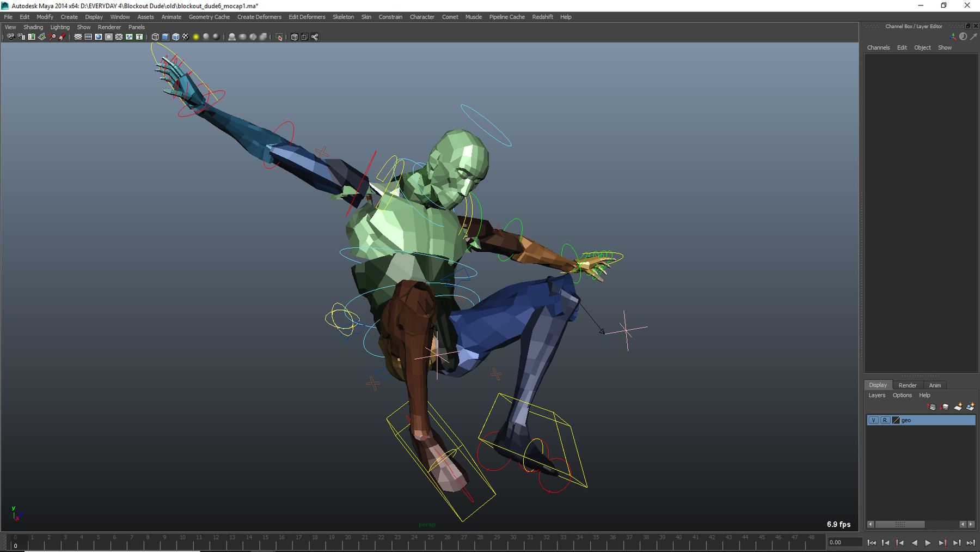Toggle visibility V on the geo layer
This screenshot has height=552, width=980.
coord(874,420)
